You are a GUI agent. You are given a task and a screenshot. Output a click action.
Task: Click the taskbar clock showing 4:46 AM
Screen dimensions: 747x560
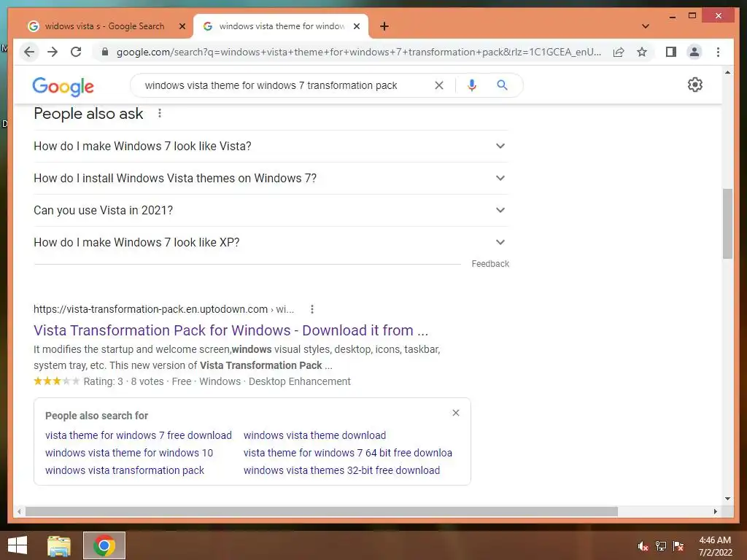point(715,546)
